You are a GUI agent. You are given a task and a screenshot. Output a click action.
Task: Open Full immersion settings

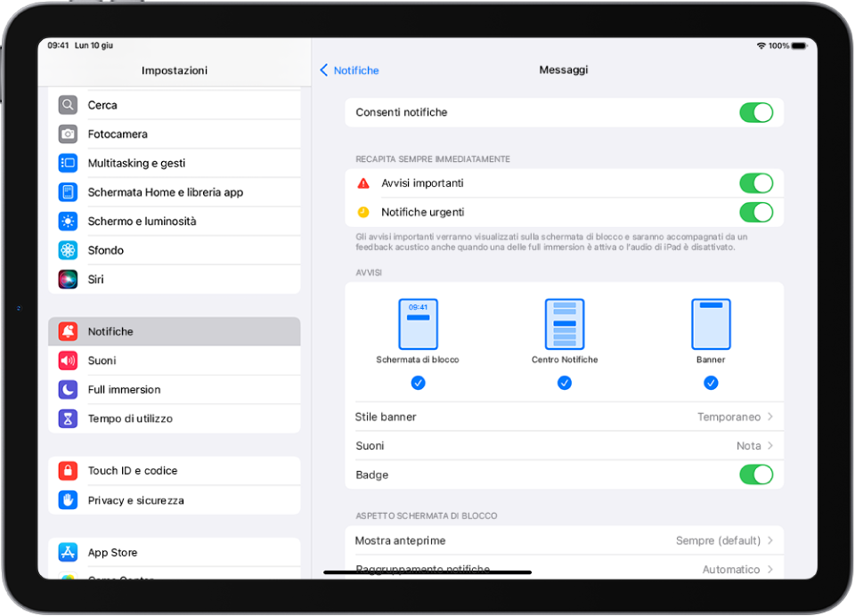[x=175, y=389]
